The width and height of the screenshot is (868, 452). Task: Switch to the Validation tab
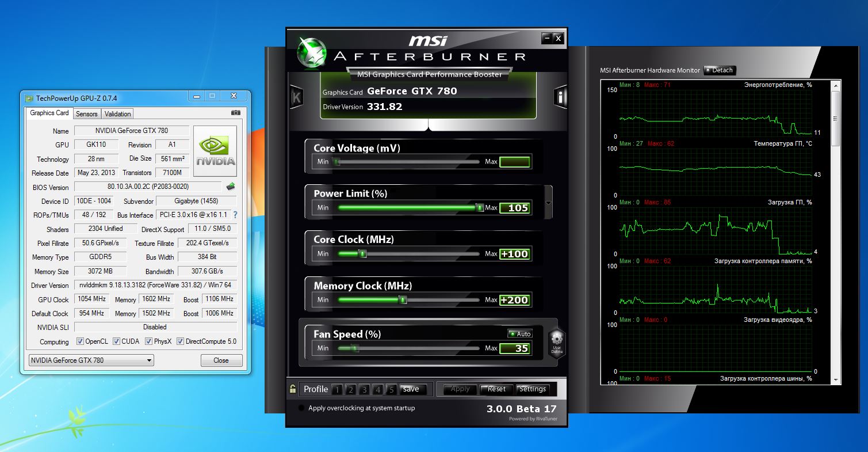(118, 114)
